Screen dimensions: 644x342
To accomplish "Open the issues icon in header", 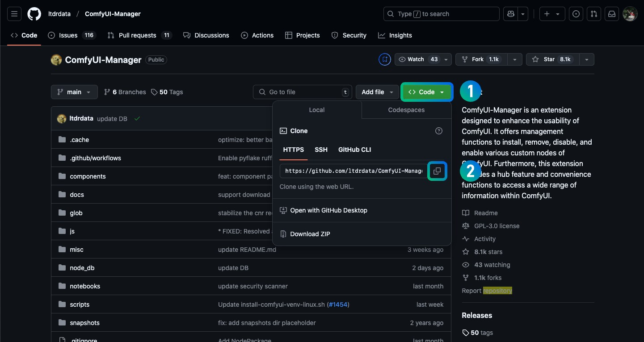I will pos(576,14).
